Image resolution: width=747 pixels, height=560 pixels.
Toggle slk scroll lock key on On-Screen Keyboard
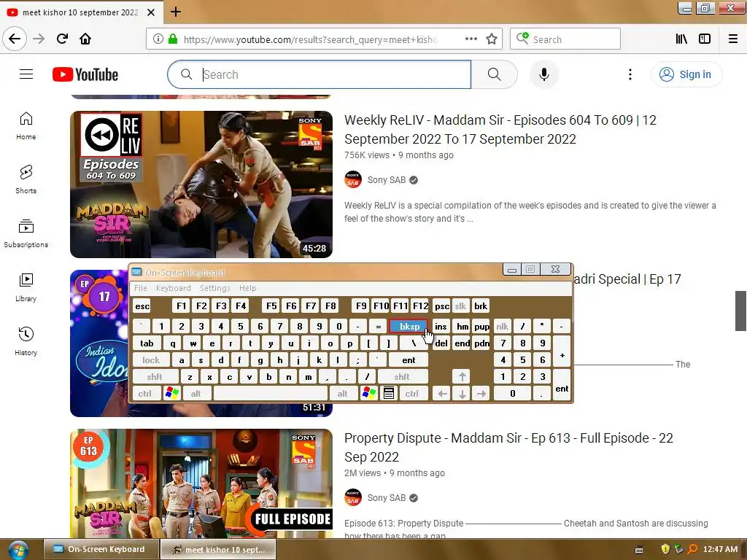(460, 306)
